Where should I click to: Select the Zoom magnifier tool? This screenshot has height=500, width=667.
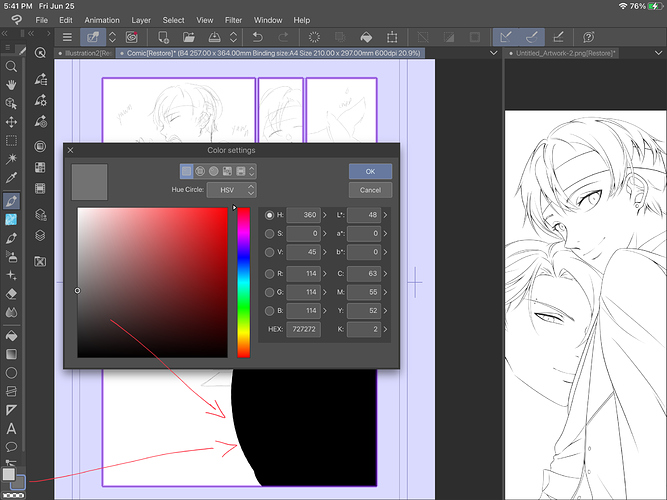click(11, 67)
